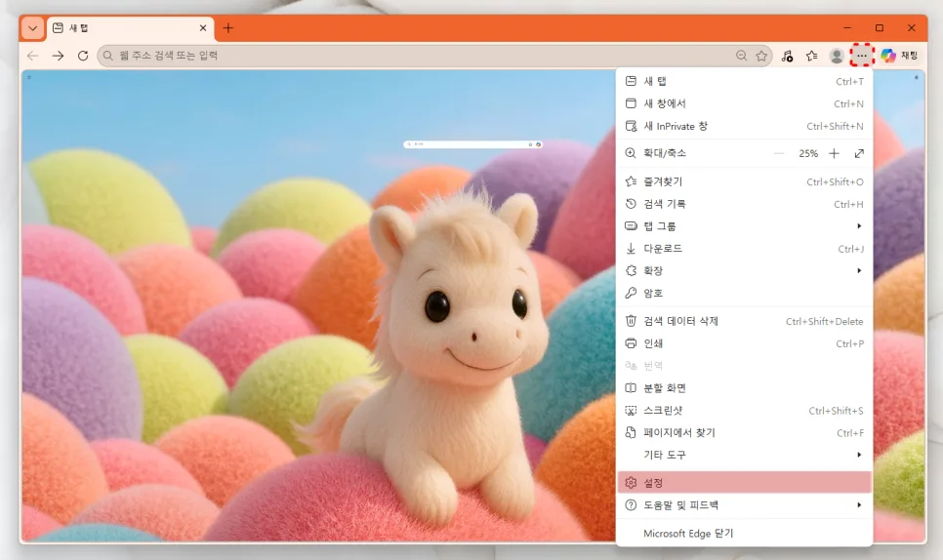Open the favorites list toolbar icon
Screen dimensions: 943x560
coord(812,56)
